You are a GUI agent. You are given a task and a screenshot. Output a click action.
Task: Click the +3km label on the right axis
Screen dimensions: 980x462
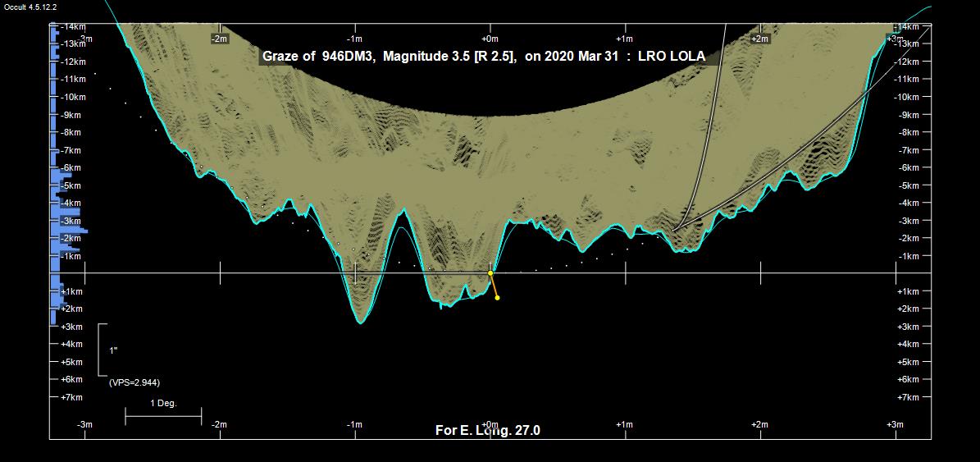[x=909, y=327]
